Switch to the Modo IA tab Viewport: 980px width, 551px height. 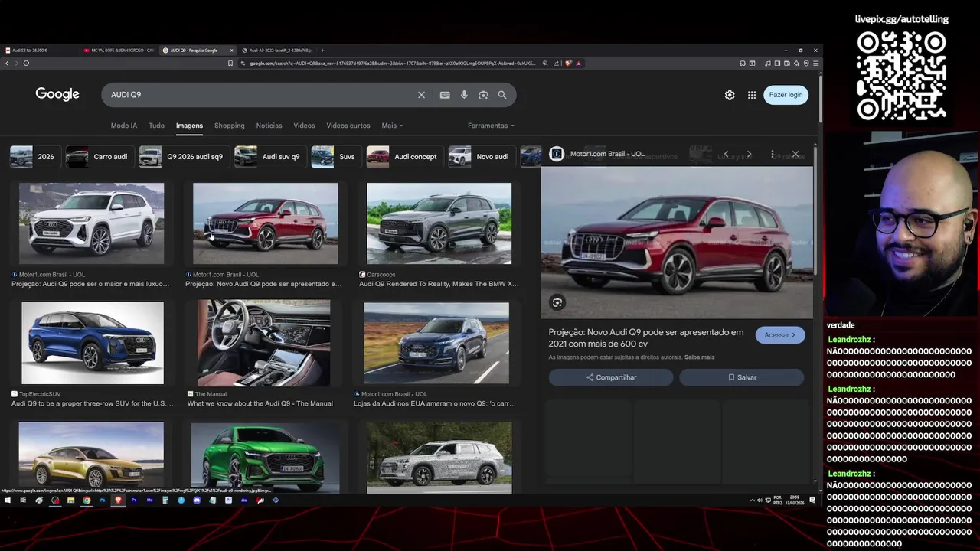tap(124, 126)
